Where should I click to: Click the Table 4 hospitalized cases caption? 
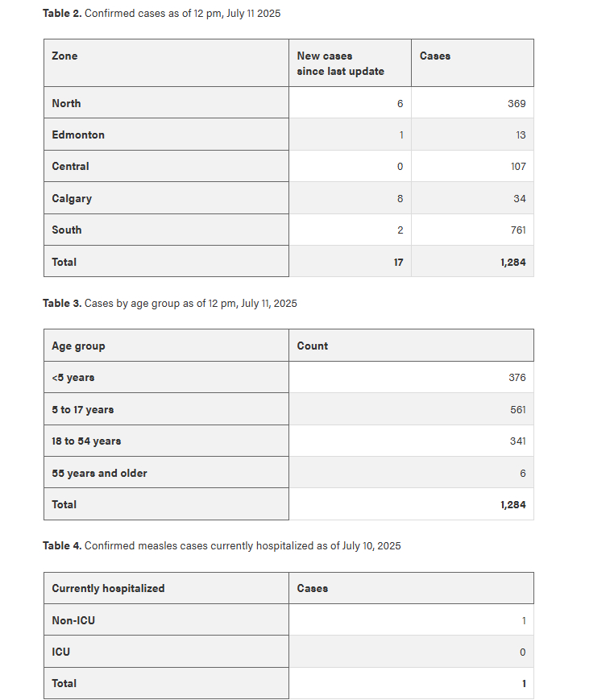click(222, 546)
